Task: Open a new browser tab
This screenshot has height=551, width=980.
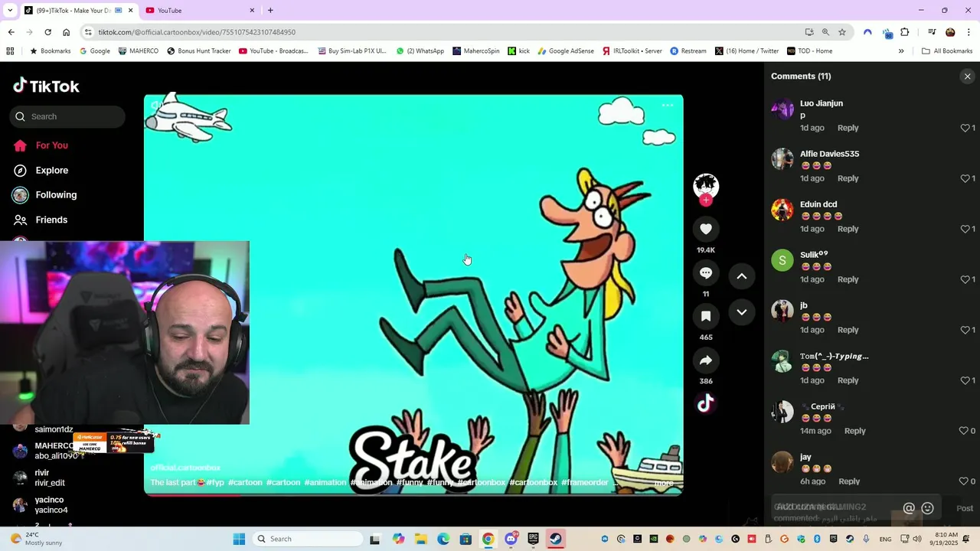Action: pyautogui.click(x=270, y=11)
